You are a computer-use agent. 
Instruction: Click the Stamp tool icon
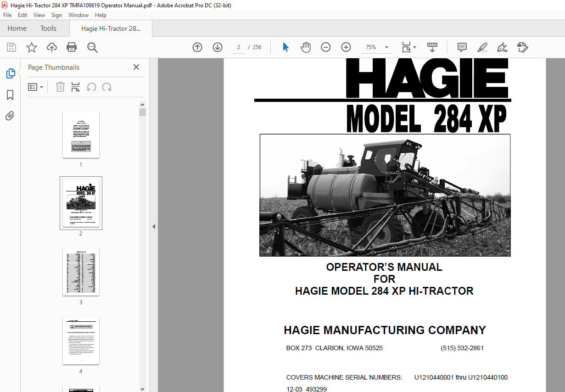(x=522, y=47)
